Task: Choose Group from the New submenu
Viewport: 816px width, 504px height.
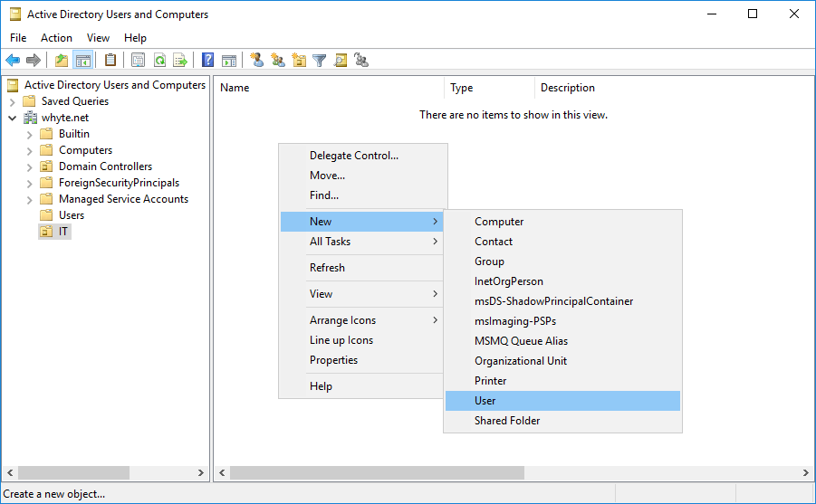Action: click(562, 262)
